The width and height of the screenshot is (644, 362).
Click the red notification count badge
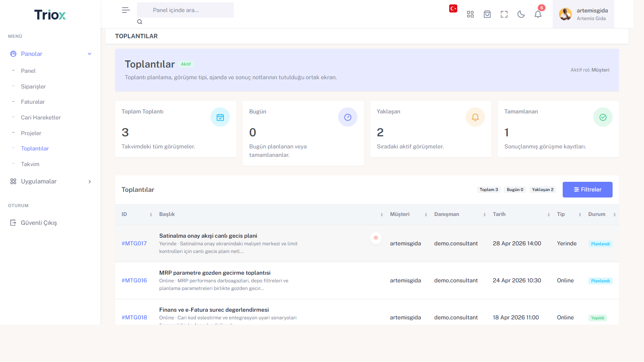542,8
